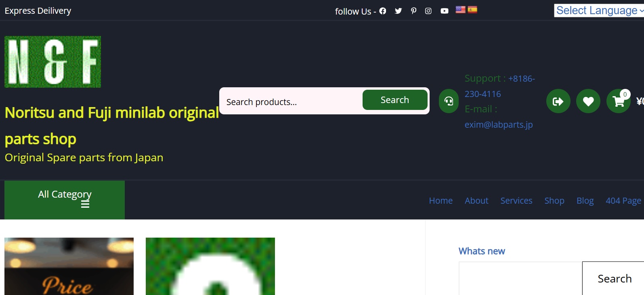Image resolution: width=644 pixels, height=295 pixels.
Task: Click the login arrow icon
Action: 558,101
